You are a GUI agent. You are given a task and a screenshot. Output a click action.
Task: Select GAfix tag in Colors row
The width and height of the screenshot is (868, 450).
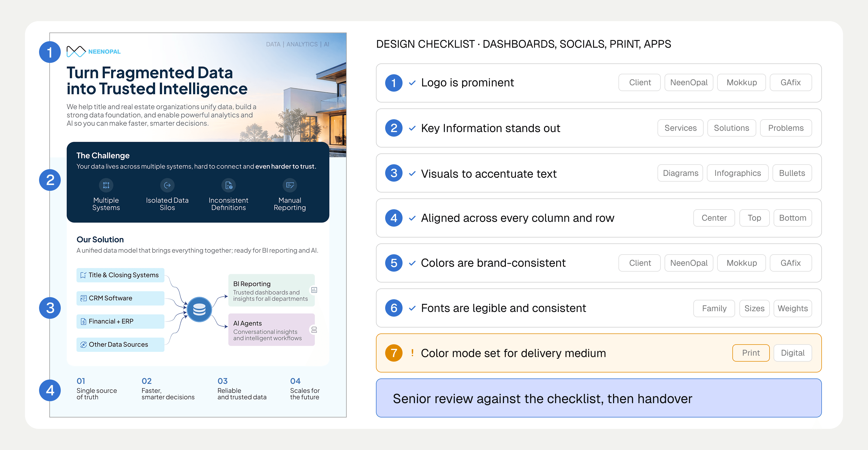coord(790,263)
